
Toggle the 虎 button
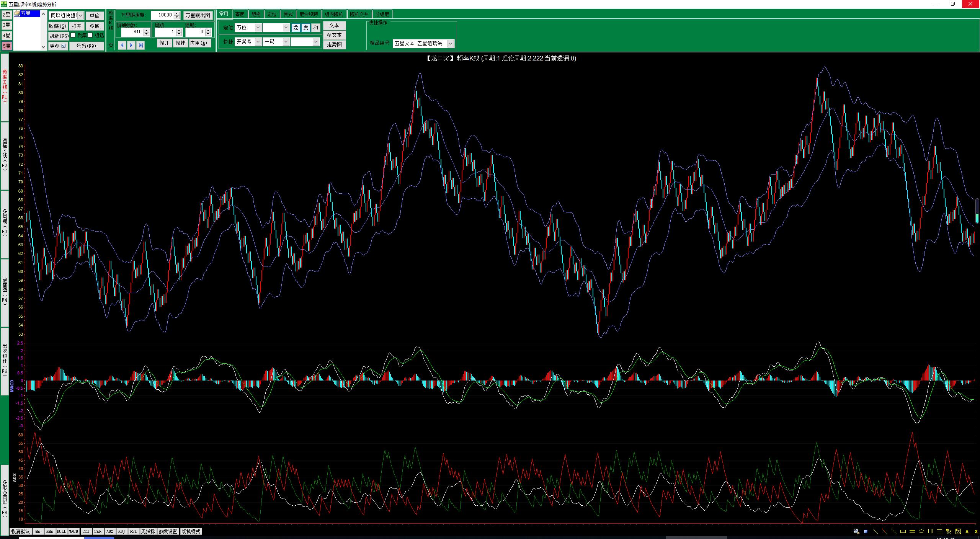pyautogui.click(x=305, y=28)
